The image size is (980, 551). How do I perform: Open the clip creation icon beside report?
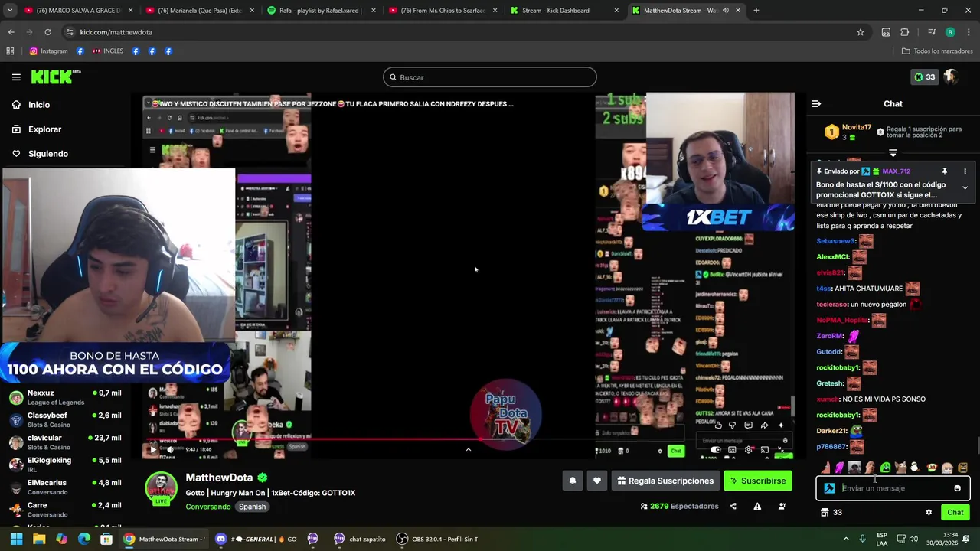point(782,506)
